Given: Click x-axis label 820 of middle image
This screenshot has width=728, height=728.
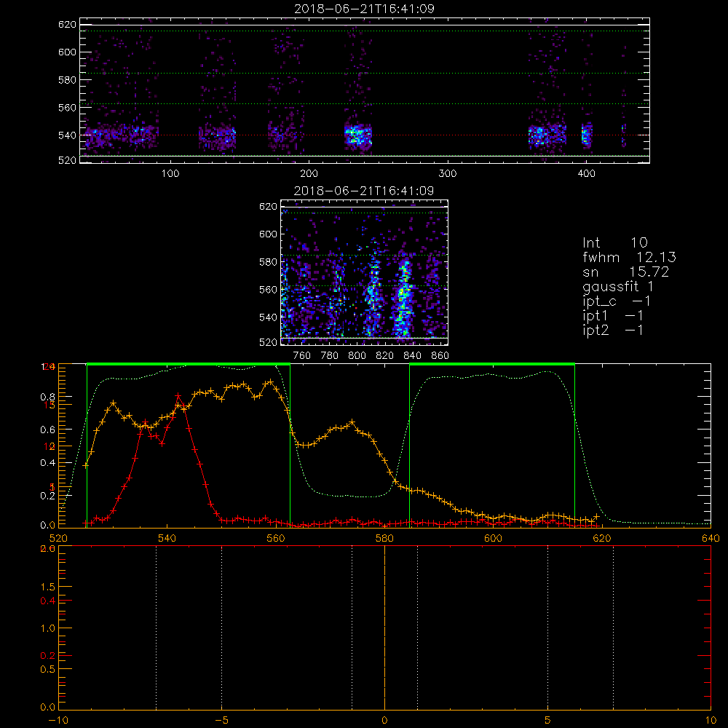Looking at the screenshot, I should [385, 356].
